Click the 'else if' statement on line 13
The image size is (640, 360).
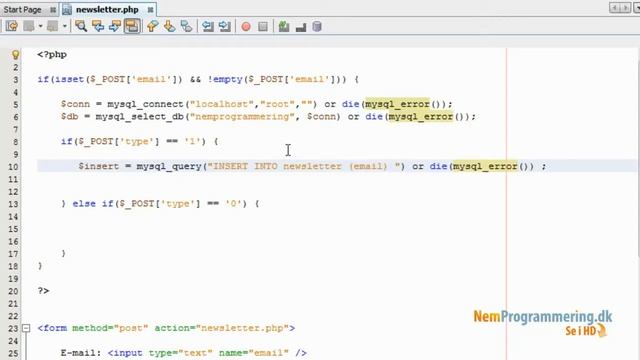93,204
